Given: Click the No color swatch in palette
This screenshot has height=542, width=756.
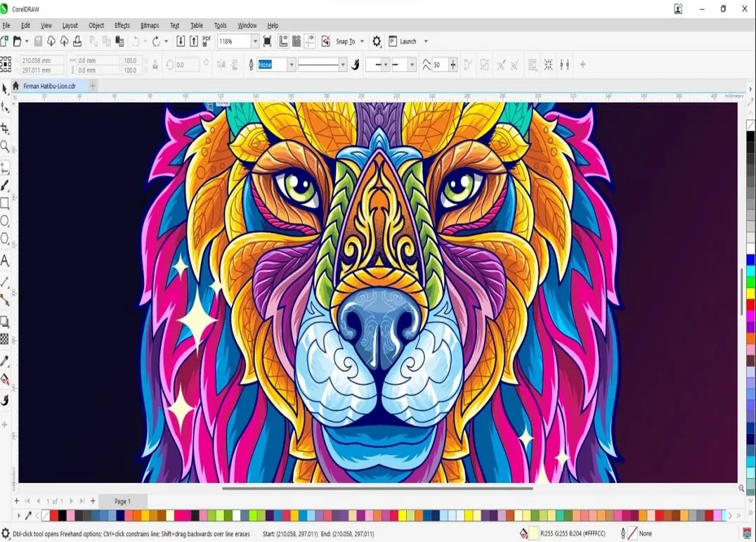Looking at the screenshot, I should coord(46,516).
